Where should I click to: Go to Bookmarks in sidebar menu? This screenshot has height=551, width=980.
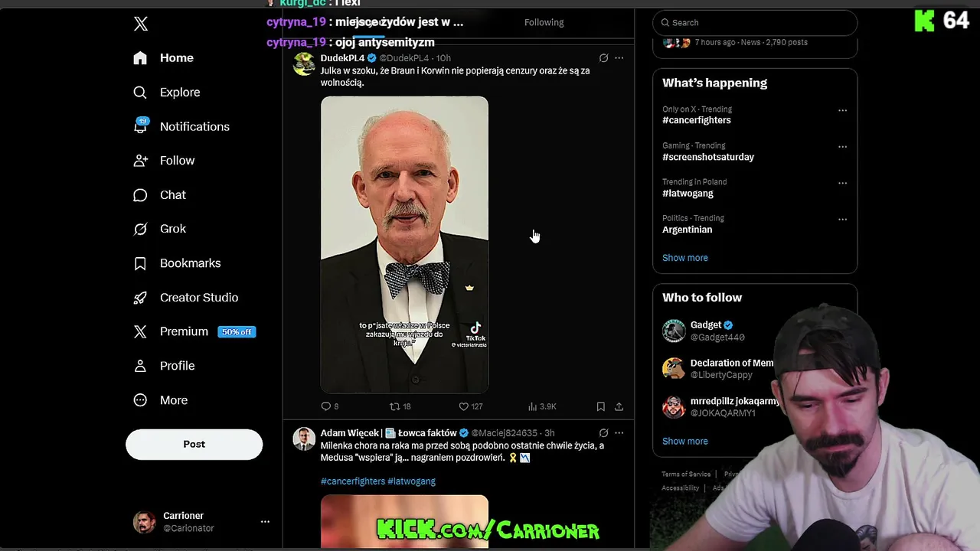[190, 263]
